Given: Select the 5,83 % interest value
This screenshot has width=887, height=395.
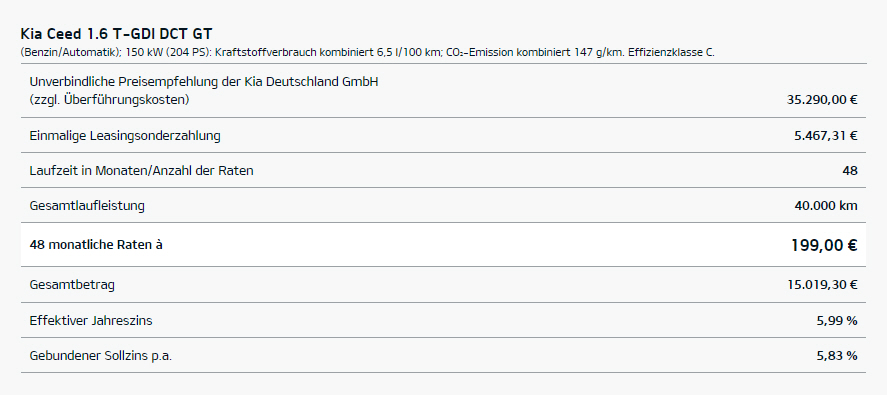Looking at the screenshot, I should (837, 356).
